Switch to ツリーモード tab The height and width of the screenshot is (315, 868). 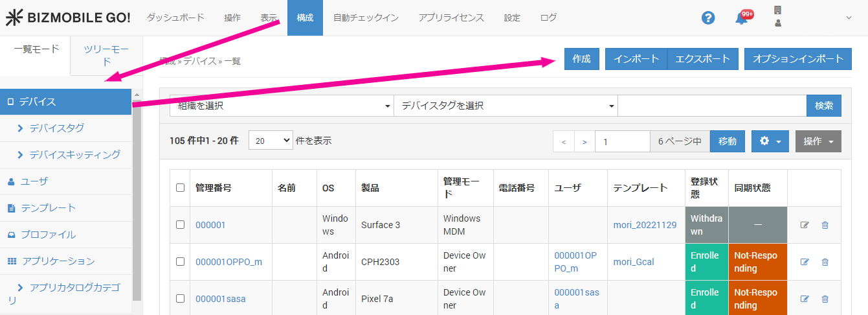point(106,56)
